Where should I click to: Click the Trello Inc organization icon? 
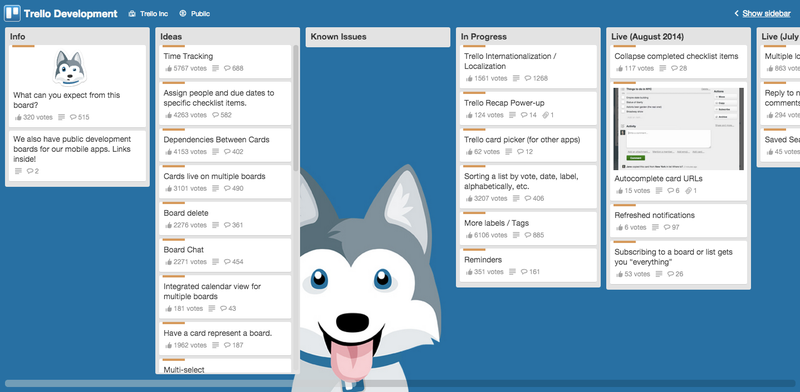point(132,14)
